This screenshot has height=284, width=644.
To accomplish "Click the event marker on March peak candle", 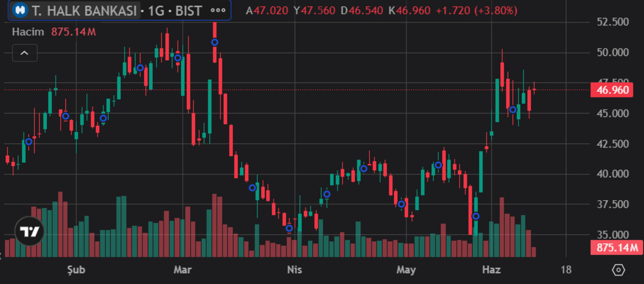I will (215, 42).
